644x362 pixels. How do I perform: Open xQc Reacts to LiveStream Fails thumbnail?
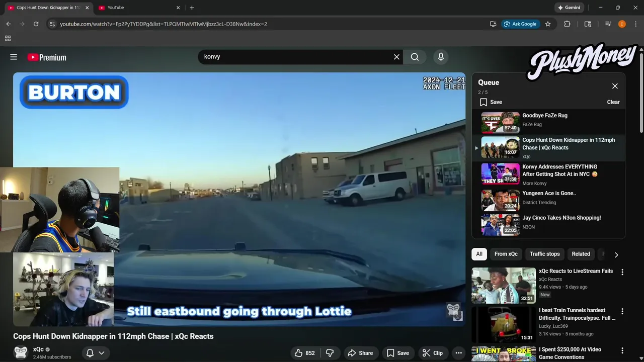coord(504,286)
